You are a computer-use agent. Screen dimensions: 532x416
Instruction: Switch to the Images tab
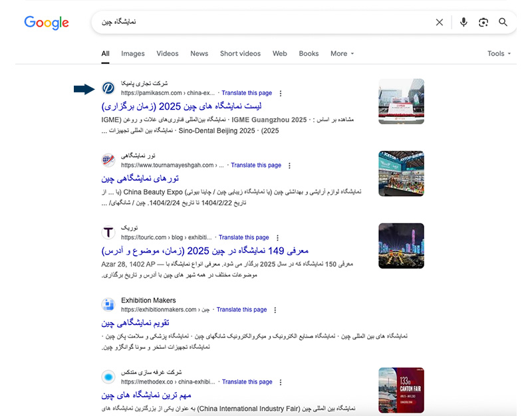[132, 54]
